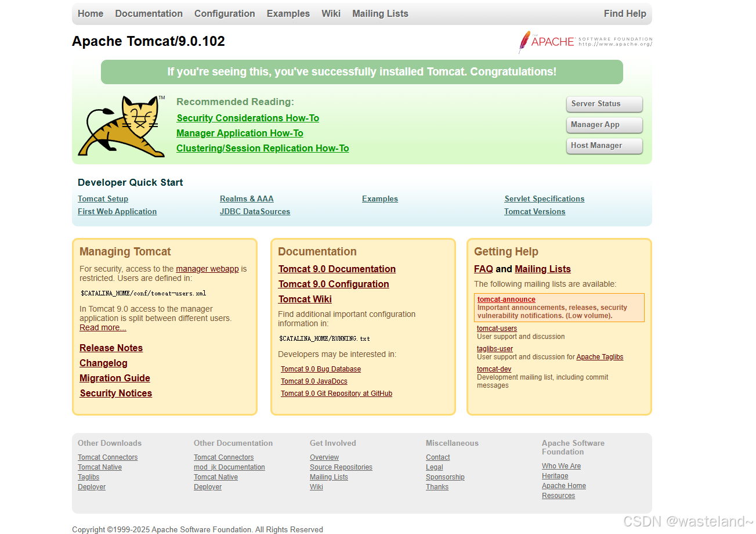Open the Apache Home link

(x=564, y=486)
